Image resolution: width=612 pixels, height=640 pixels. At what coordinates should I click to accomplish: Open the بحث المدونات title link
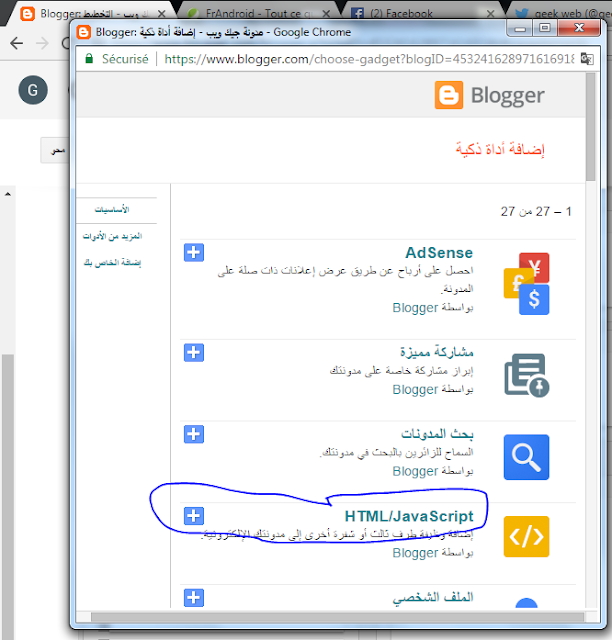[x=437, y=433]
